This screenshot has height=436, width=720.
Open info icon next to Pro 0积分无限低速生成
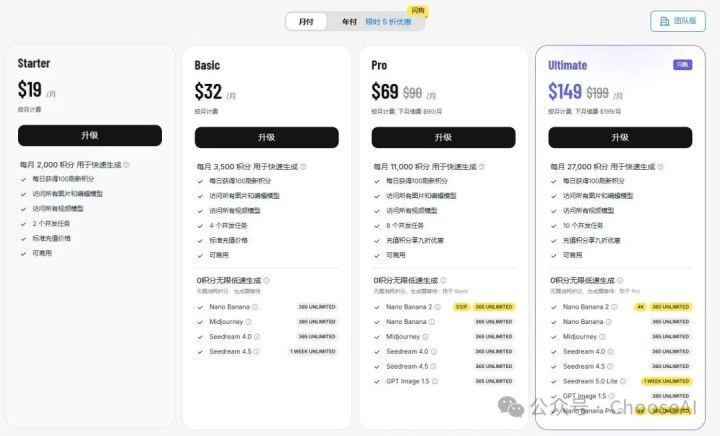coord(443,280)
